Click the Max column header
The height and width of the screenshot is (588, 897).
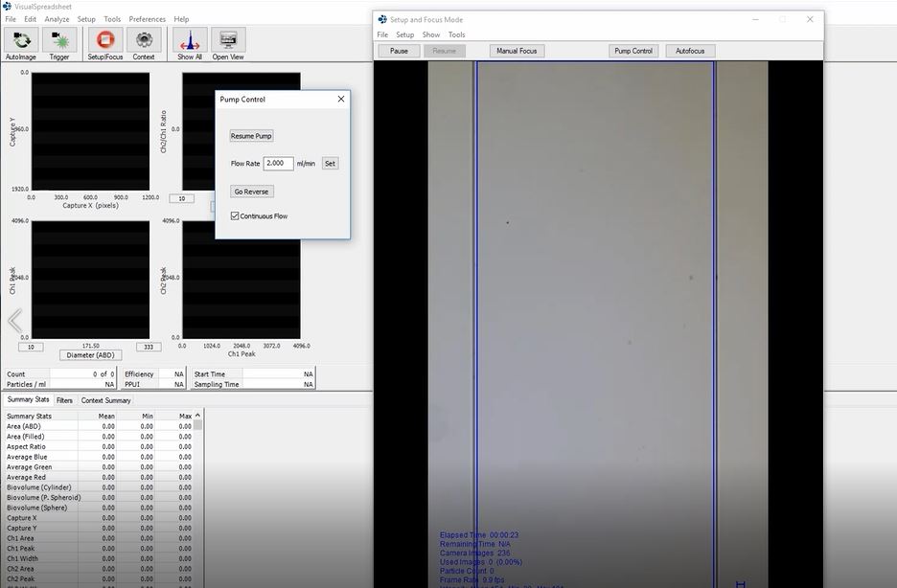pos(174,416)
